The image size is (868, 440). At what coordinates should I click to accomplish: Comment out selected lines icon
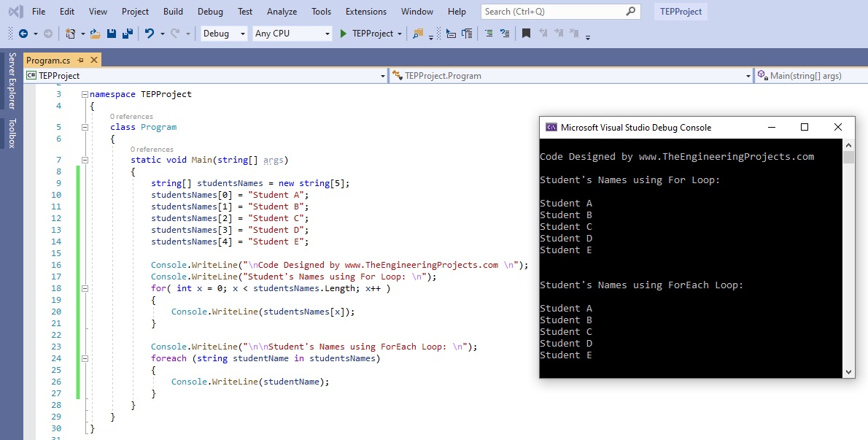(x=488, y=34)
